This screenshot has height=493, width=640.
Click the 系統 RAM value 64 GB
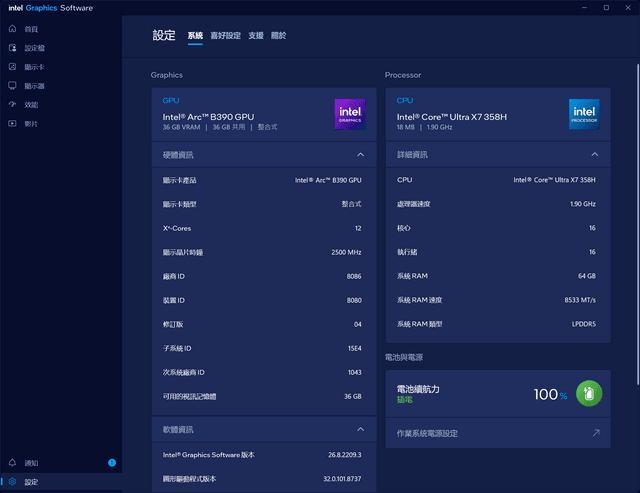(587, 276)
